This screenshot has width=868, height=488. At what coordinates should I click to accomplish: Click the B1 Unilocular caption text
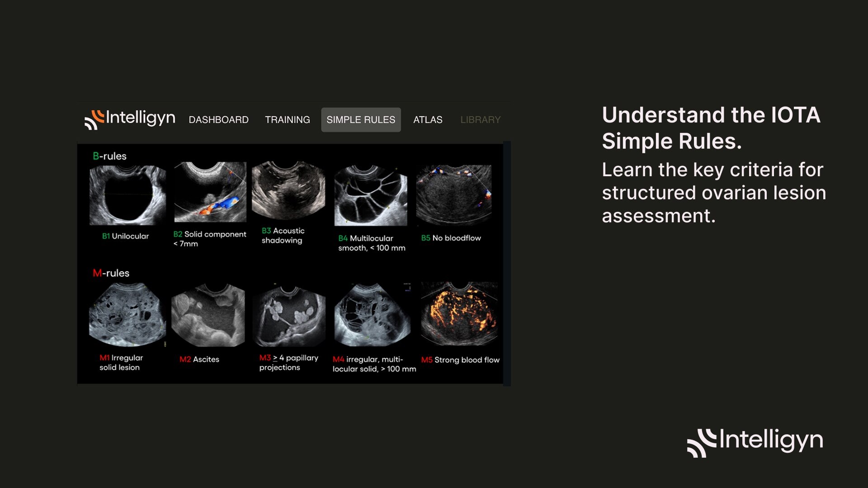pos(125,236)
